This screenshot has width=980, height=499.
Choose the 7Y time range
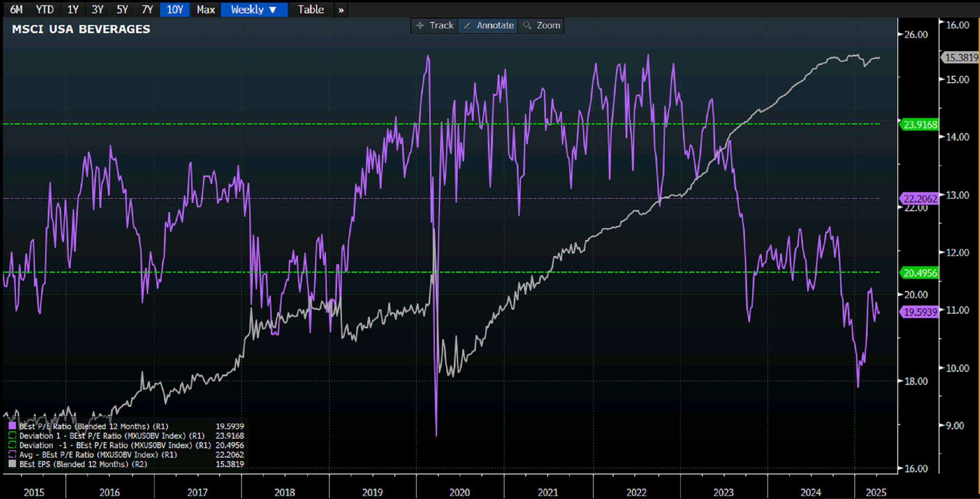(x=147, y=9)
